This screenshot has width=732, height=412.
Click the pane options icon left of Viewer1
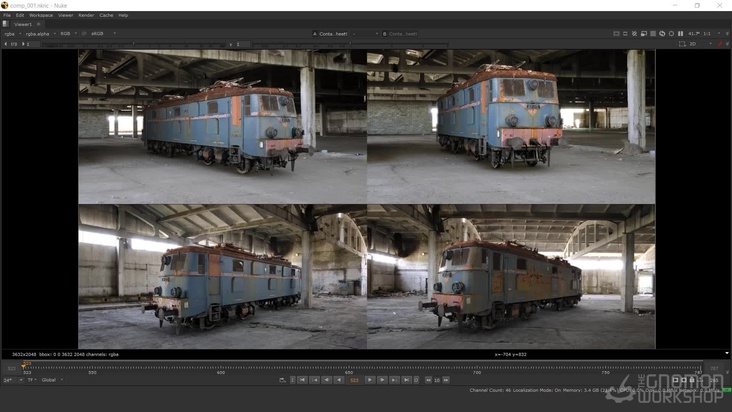(x=6, y=24)
